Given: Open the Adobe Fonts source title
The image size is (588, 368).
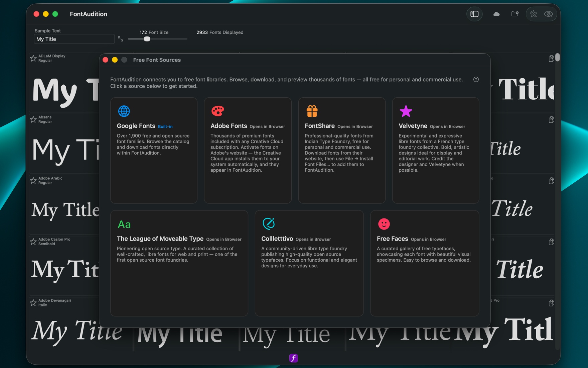Looking at the screenshot, I should (x=229, y=126).
